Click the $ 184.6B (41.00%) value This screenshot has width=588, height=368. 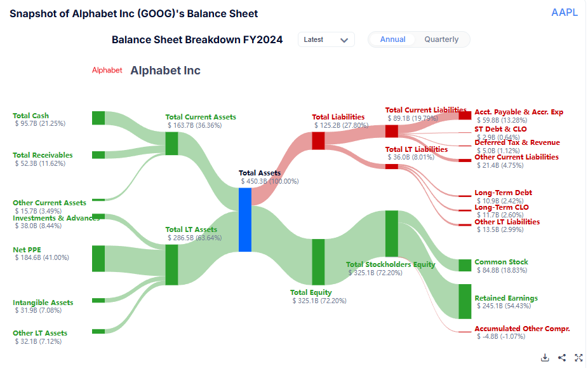tap(42, 257)
